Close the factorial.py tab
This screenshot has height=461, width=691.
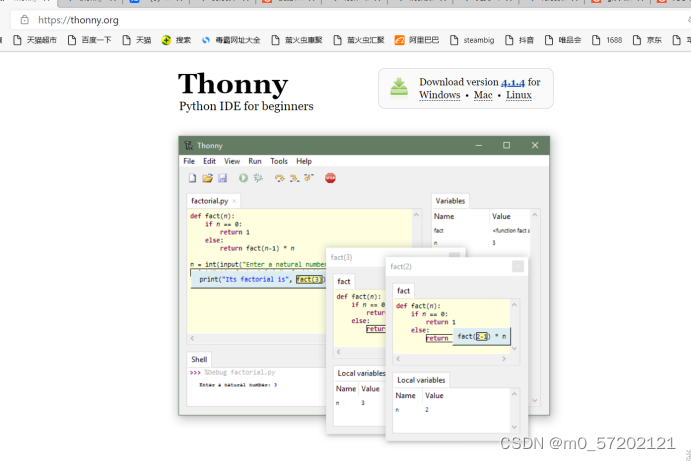coord(234,201)
